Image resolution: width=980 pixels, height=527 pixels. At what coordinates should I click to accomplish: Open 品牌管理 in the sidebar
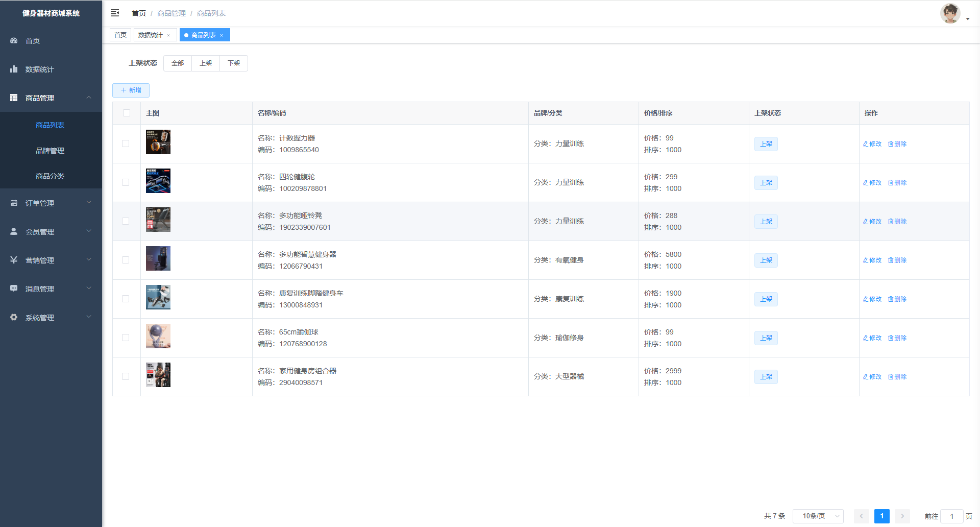[50, 151]
